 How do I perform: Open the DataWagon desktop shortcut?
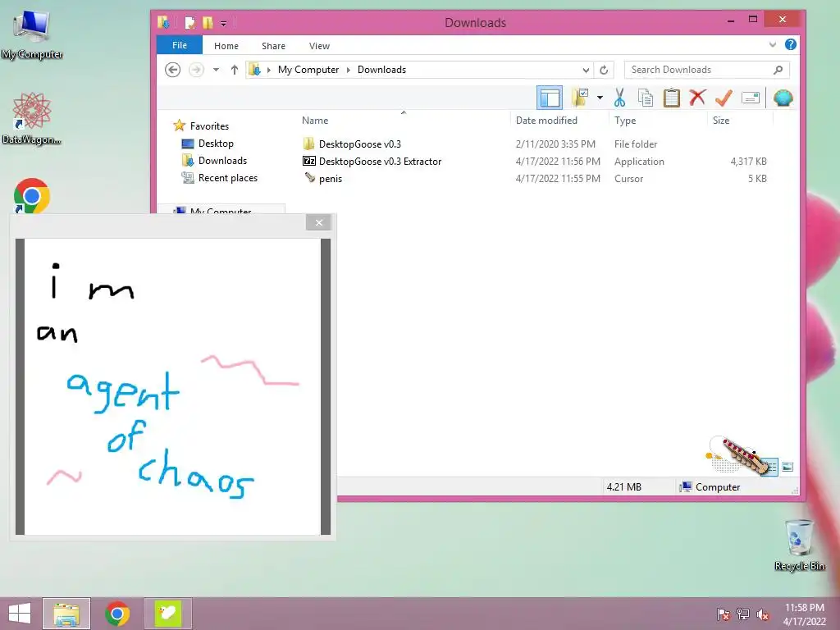[x=32, y=118]
